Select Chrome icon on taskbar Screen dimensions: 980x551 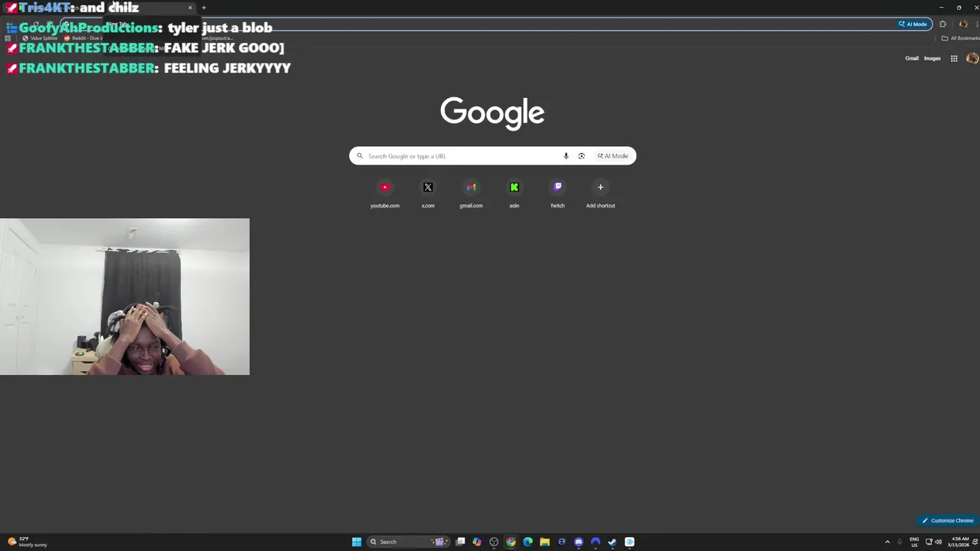click(511, 542)
